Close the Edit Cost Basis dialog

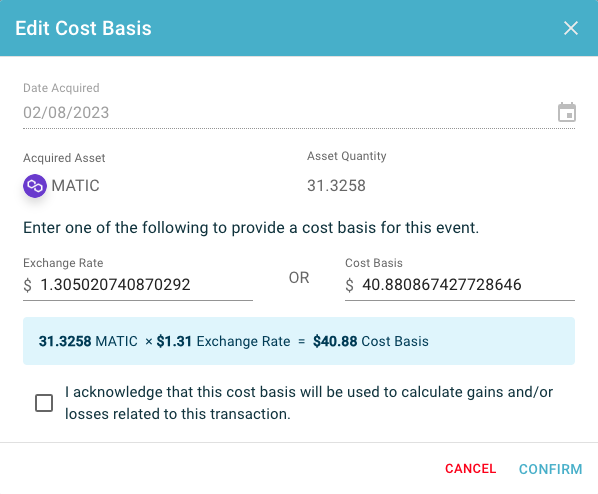(571, 28)
